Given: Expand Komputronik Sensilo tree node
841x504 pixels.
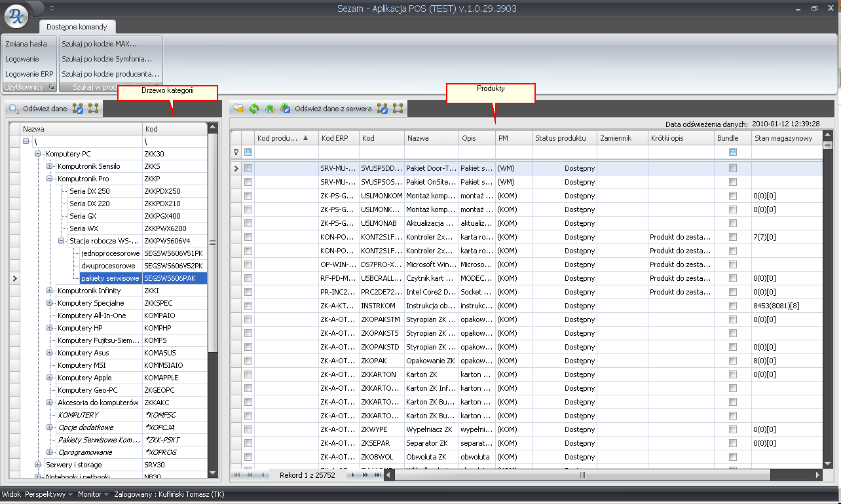Looking at the screenshot, I should pyautogui.click(x=50, y=166).
